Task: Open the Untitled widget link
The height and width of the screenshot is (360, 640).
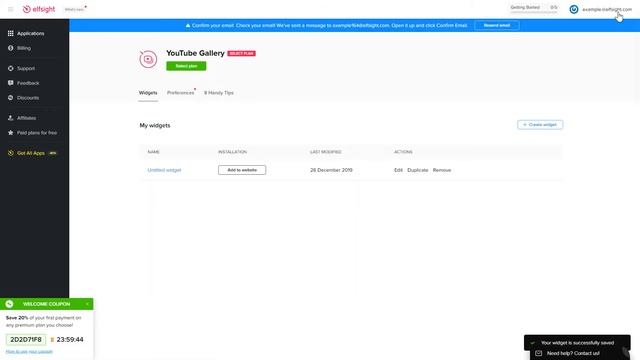Action: (x=164, y=170)
